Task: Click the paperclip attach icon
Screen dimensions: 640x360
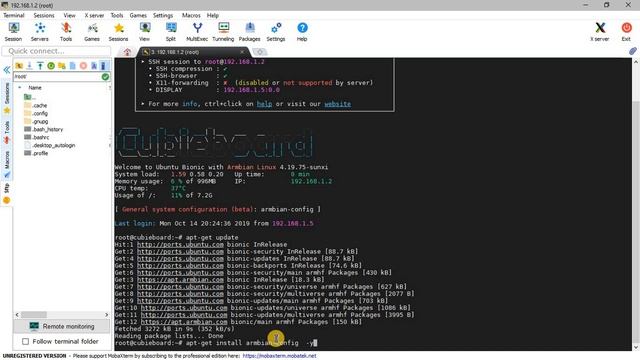Action: [633, 51]
